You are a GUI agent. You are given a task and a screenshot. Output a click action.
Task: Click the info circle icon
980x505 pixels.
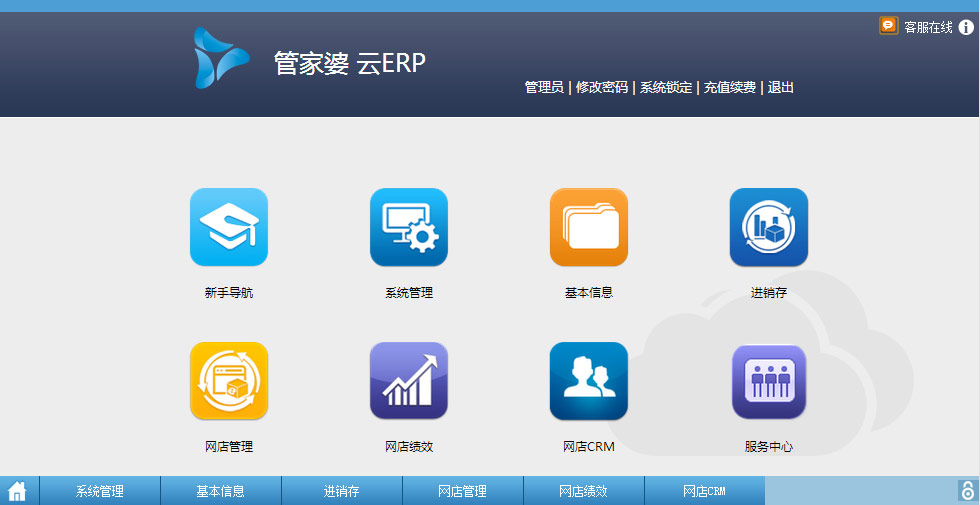(966, 27)
